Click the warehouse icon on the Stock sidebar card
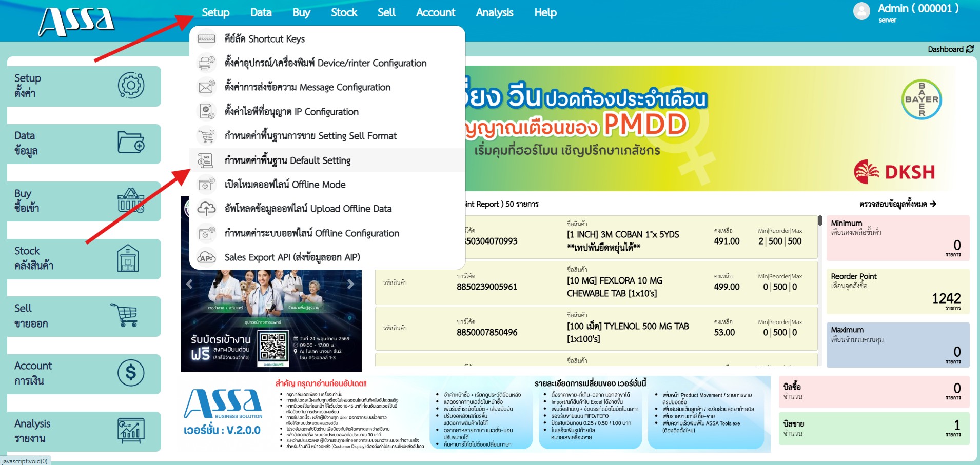The image size is (980, 465). pyautogui.click(x=128, y=258)
